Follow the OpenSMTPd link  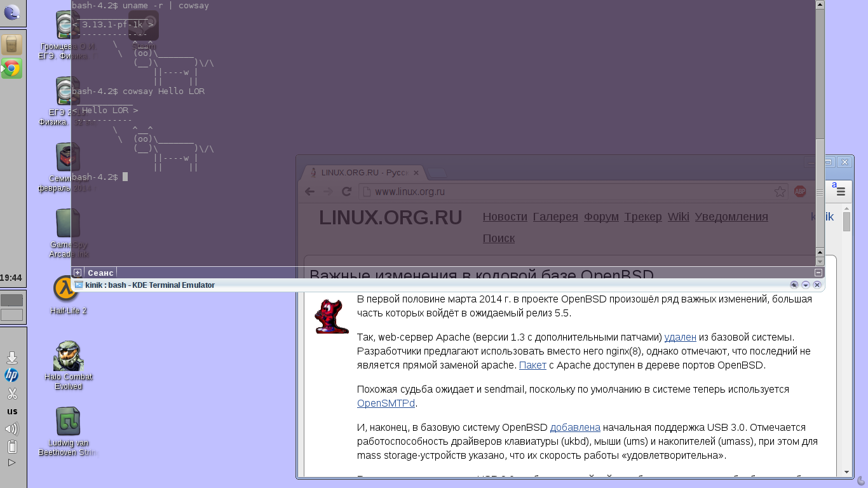click(386, 403)
